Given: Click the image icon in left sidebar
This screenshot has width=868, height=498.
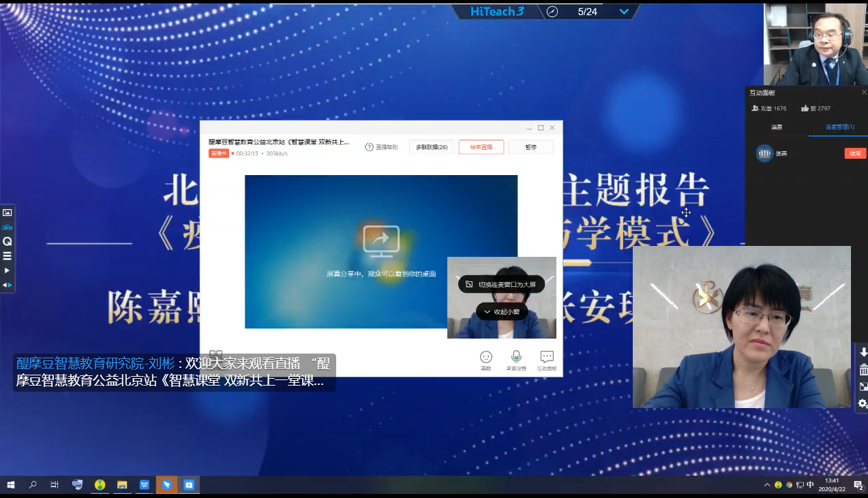Looking at the screenshot, I should pyautogui.click(x=8, y=213).
